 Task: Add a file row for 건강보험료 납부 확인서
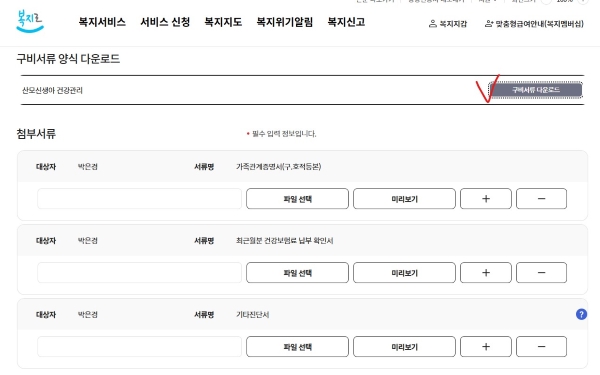[x=486, y=272]
